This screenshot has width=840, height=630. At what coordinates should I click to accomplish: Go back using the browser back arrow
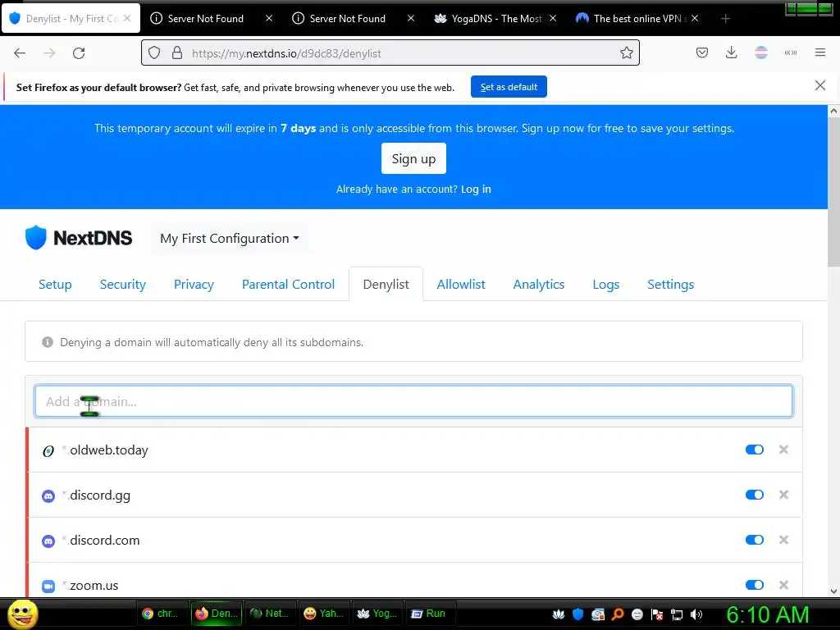(x=20, y=53)
